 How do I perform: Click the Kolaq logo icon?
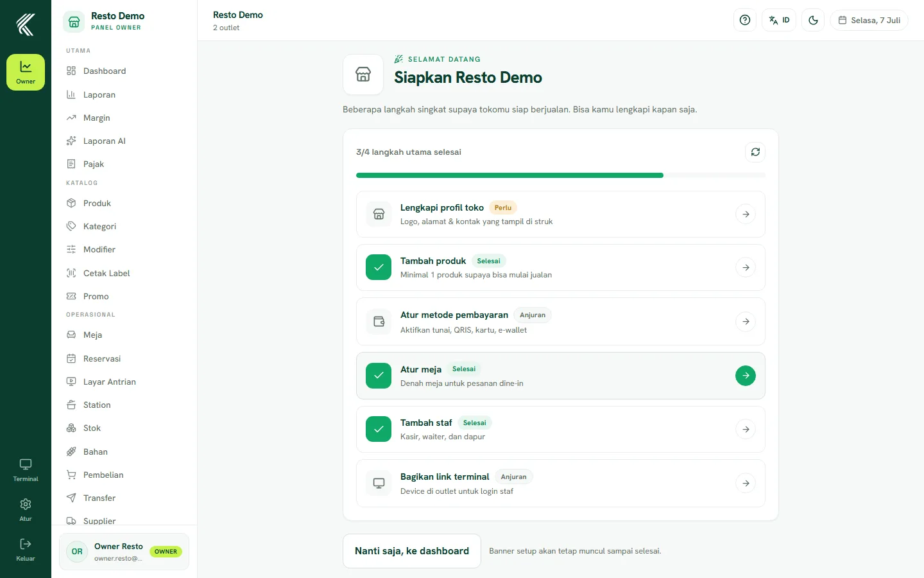[x=26, y=24]
